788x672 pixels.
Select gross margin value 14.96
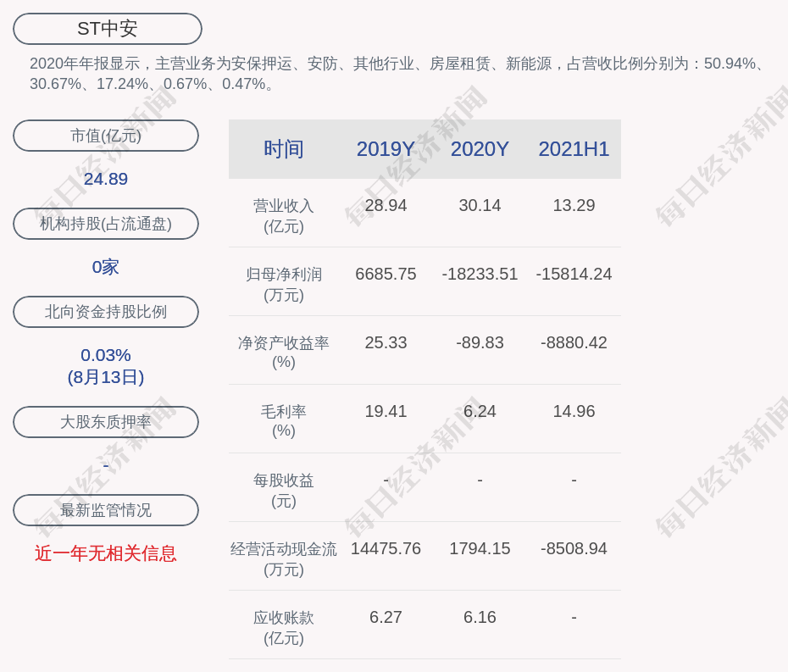point(574,411)
